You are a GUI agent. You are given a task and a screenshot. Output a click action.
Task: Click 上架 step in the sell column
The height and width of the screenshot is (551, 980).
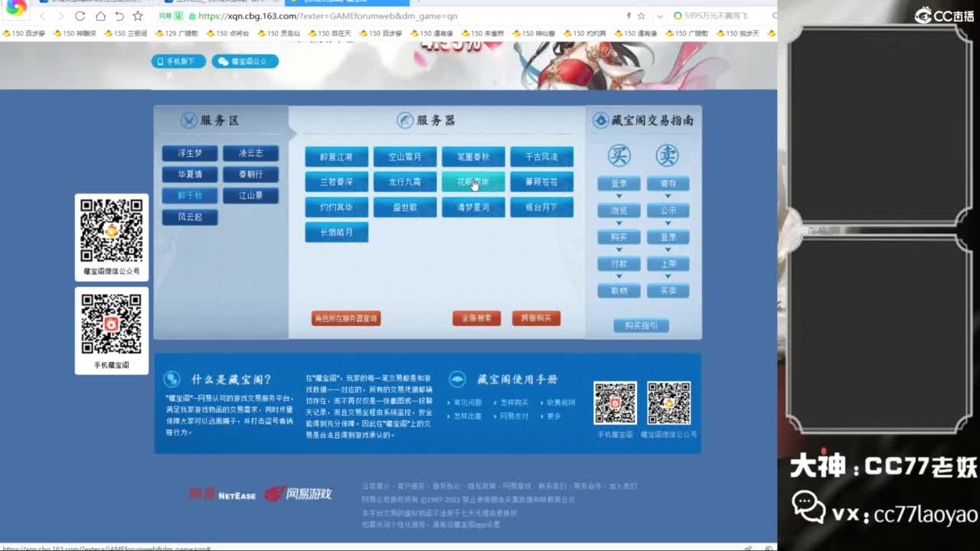[x=668, y=264]
